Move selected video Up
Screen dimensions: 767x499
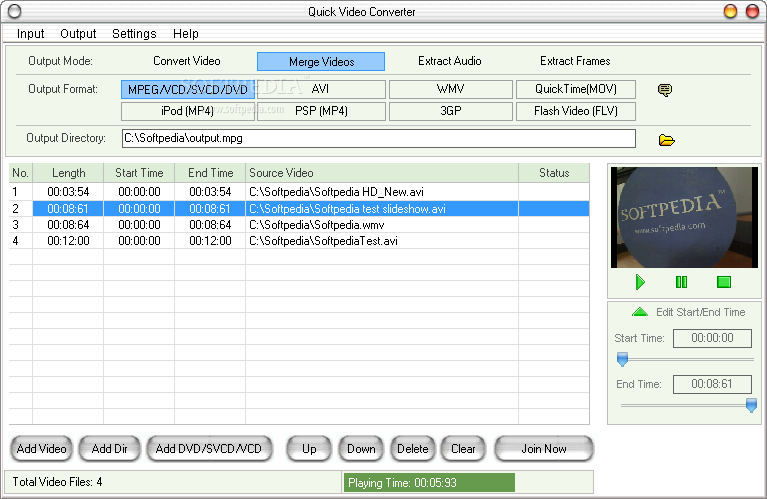tap(309, 449)
